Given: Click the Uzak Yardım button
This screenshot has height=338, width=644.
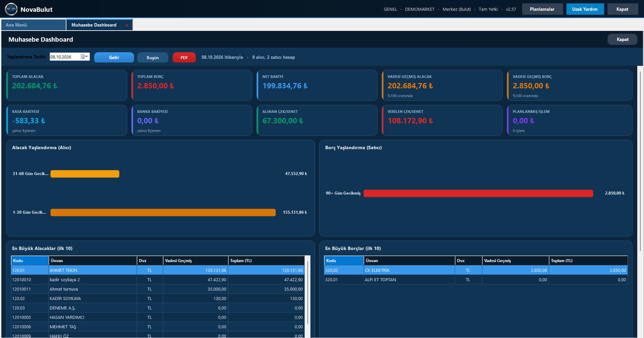Looking at the screenshot, I should (585, 9).
